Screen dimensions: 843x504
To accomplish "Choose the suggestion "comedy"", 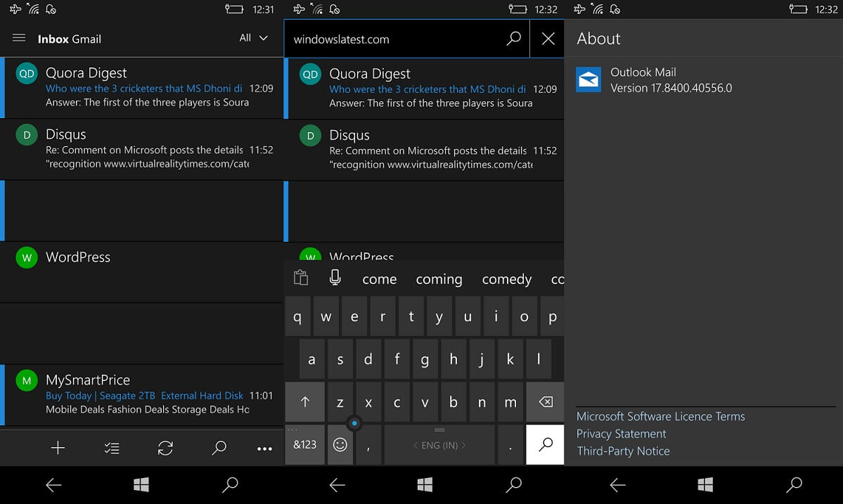I will [x=507, y=279].
